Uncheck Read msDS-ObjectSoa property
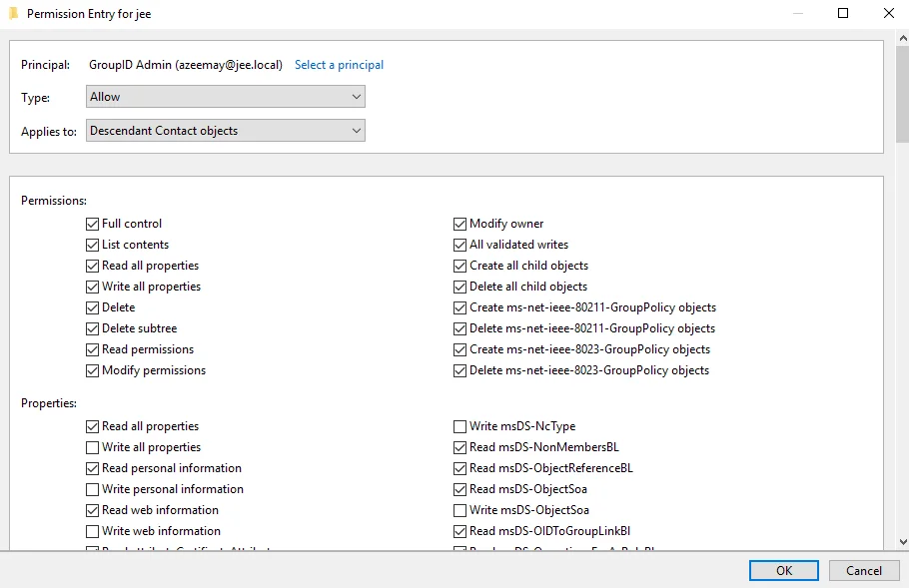Image resolution: width=909 pixels, height=588 pixels. point(459,489)
